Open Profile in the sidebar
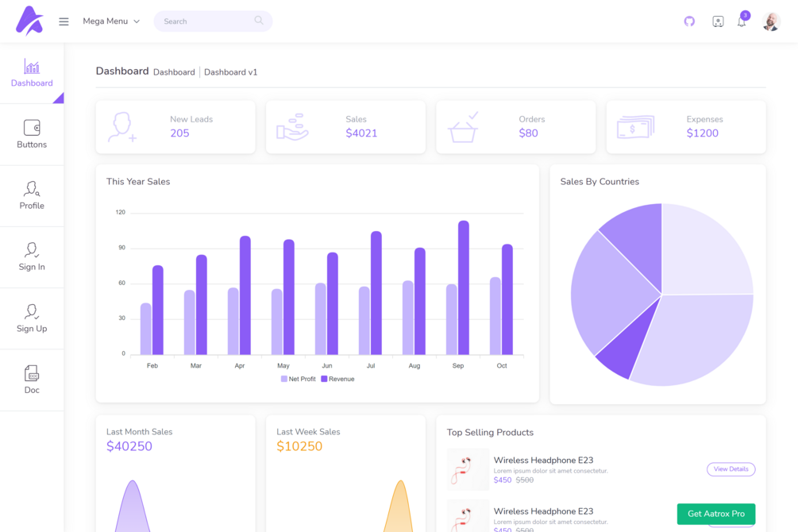 pos(32,196)
